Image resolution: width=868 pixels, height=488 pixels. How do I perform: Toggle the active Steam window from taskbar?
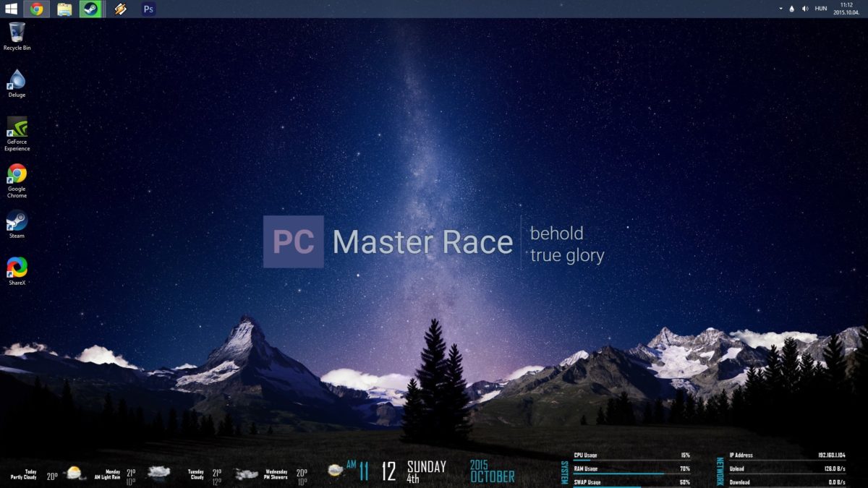coord(90,9)
